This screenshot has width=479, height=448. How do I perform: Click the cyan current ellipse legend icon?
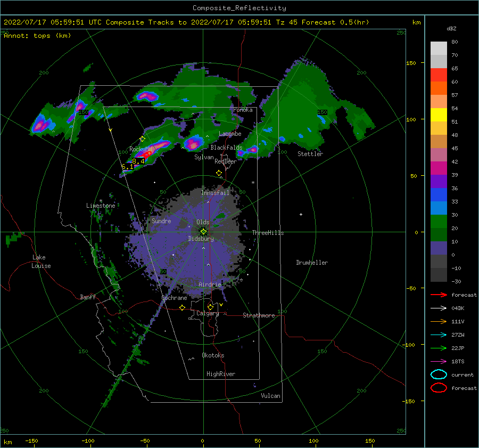tap(439, 374)
